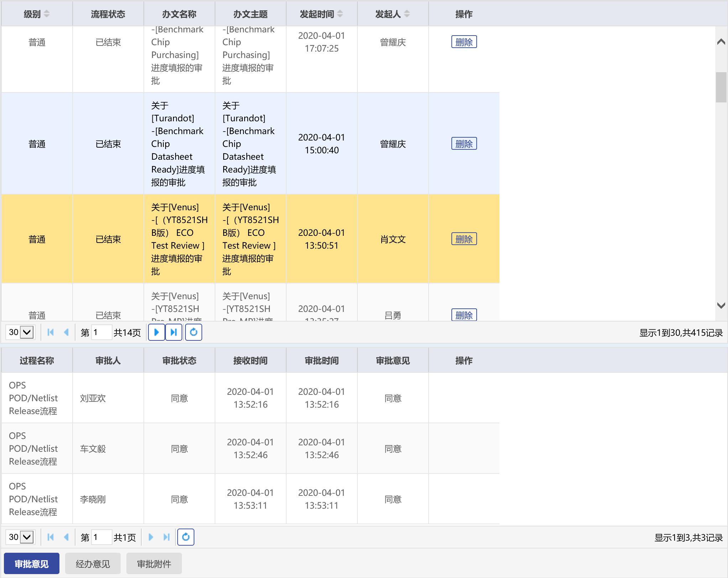Image resolution: width=728 pixels, height=578 pixels.
Task: Click previous-page icon in upper pager
Action: point(66,332)
